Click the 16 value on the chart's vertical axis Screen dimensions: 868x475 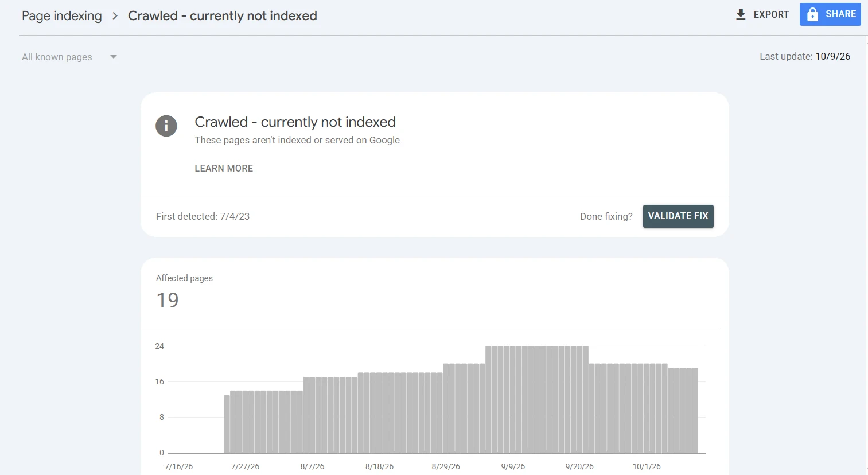pos(159,381)
